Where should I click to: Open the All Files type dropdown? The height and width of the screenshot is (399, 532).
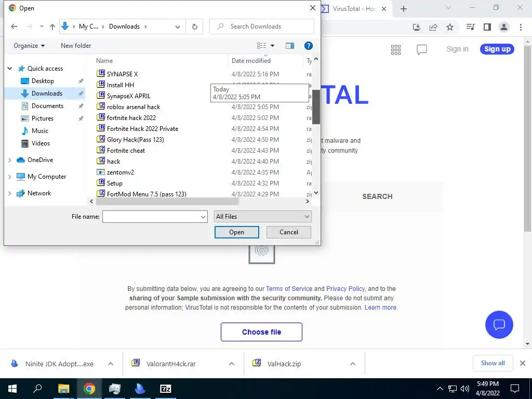click(262, 217)
